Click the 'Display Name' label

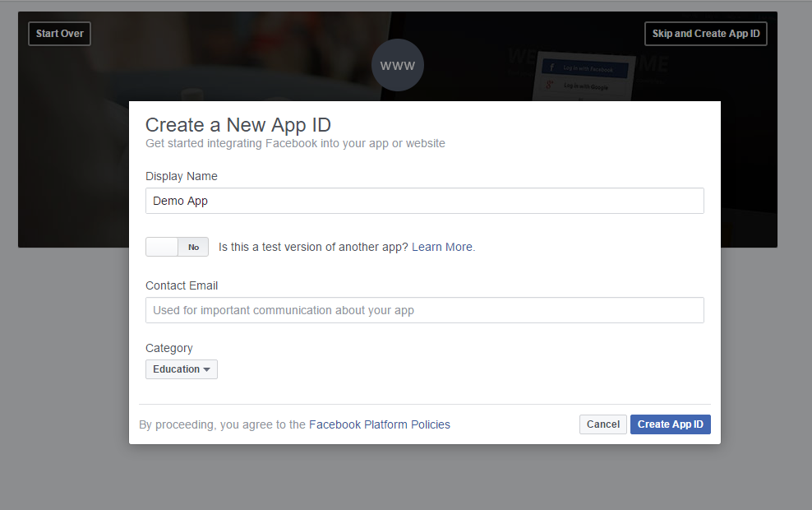coord(182,176)
